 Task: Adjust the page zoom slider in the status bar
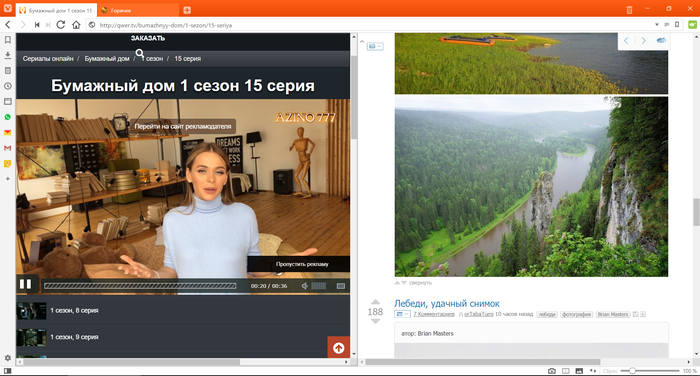tap(632, 371)
